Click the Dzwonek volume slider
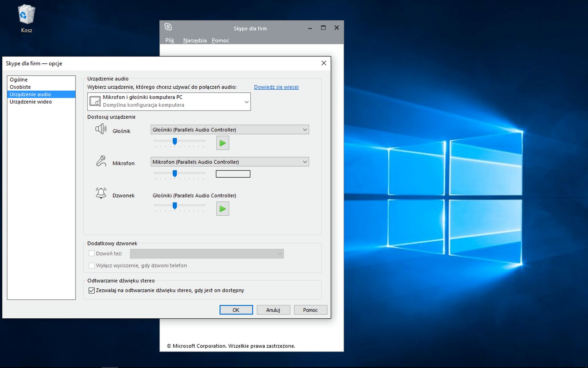Screen dimensions: 588x368 pos(179,206)
